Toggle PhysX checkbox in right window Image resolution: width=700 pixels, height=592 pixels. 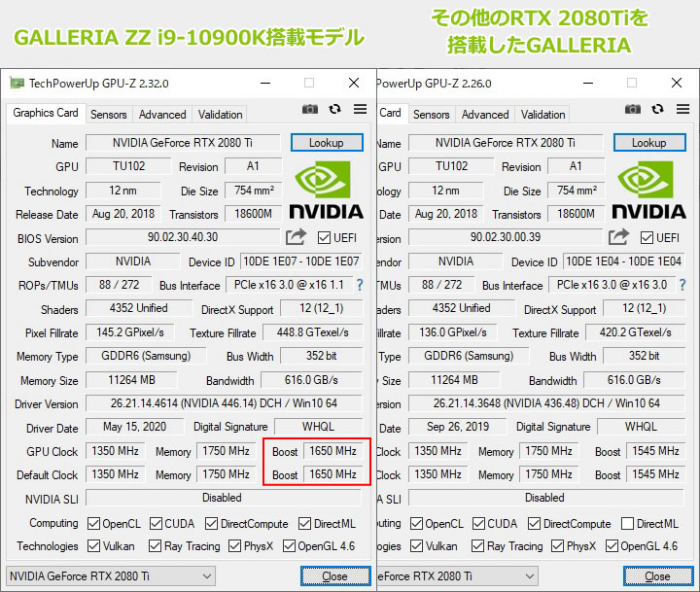pos(558,545)
